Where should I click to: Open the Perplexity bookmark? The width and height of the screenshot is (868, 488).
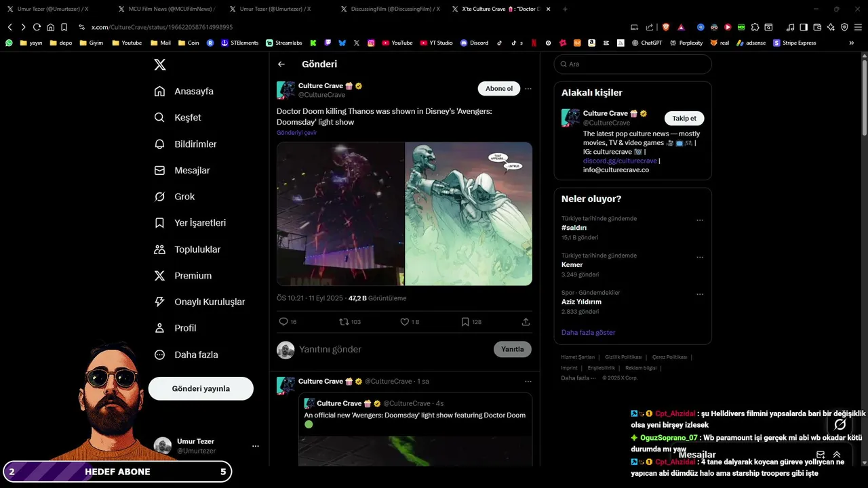coord(686,43)
